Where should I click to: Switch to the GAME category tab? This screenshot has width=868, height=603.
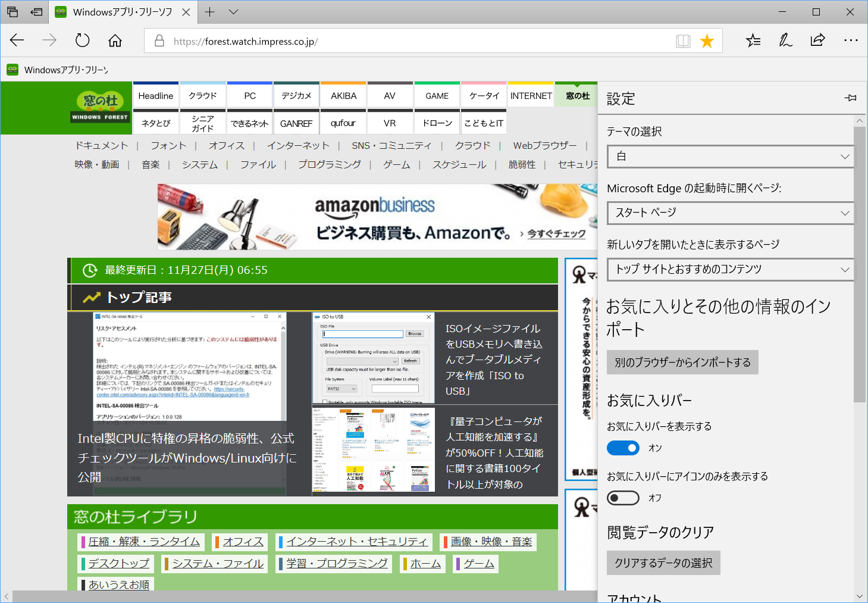pos(437,95)
